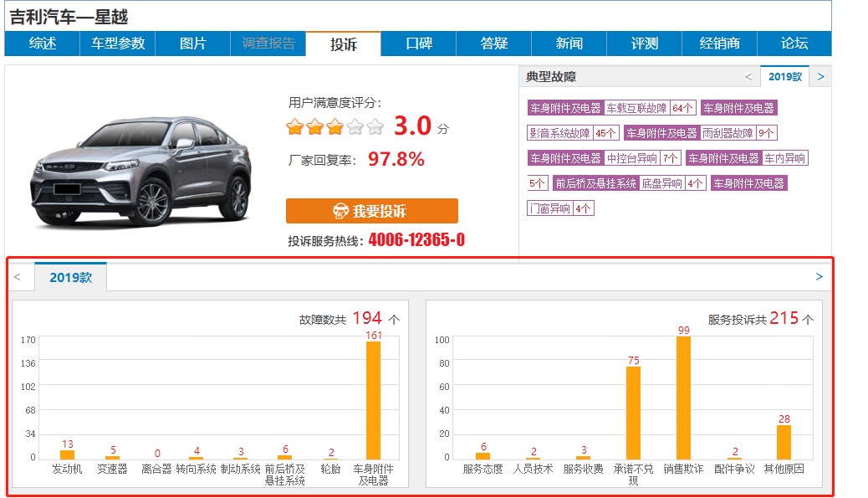This screenshot has height=498, width=868.
Task: Click left arrow of the chart year tabs
Action: pos(17,277)
